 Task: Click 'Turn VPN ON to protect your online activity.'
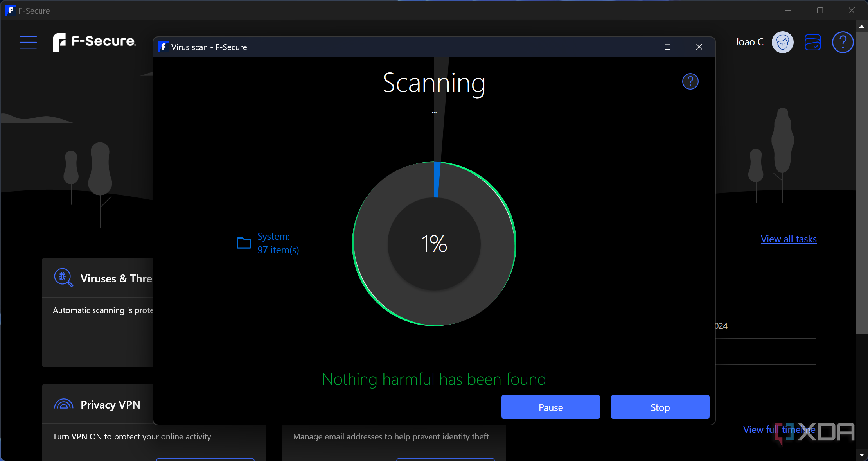pos(133,437)
